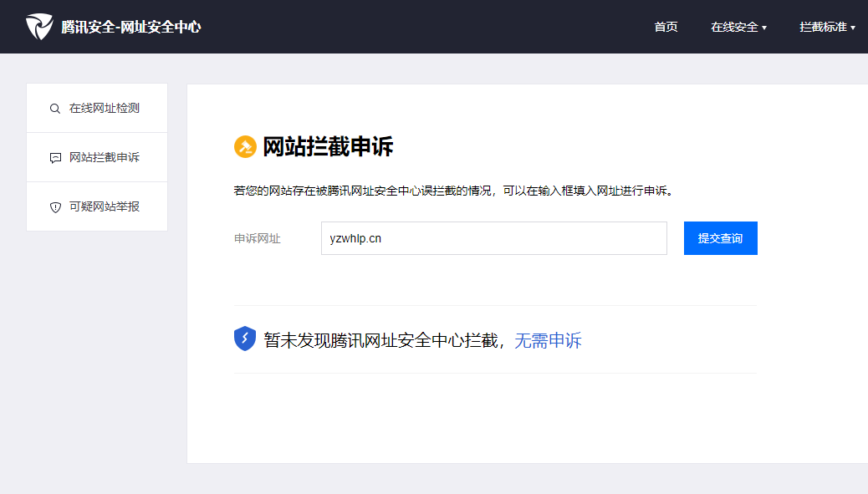Viewport: 868px width, 494px height.
Task: Click the 暂未发现腾讯网址安全中心拦截 result text
Action: pos(380,340)
